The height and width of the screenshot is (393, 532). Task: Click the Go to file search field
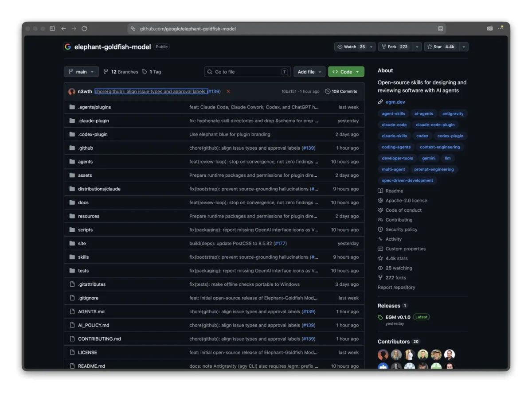pos(247,72)
